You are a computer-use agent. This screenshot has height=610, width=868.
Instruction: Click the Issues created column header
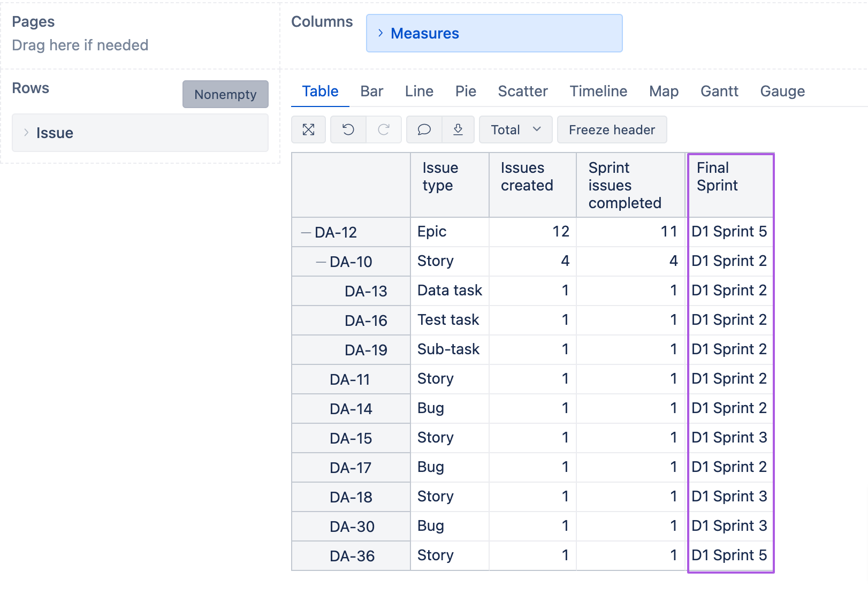pos(532,185)
